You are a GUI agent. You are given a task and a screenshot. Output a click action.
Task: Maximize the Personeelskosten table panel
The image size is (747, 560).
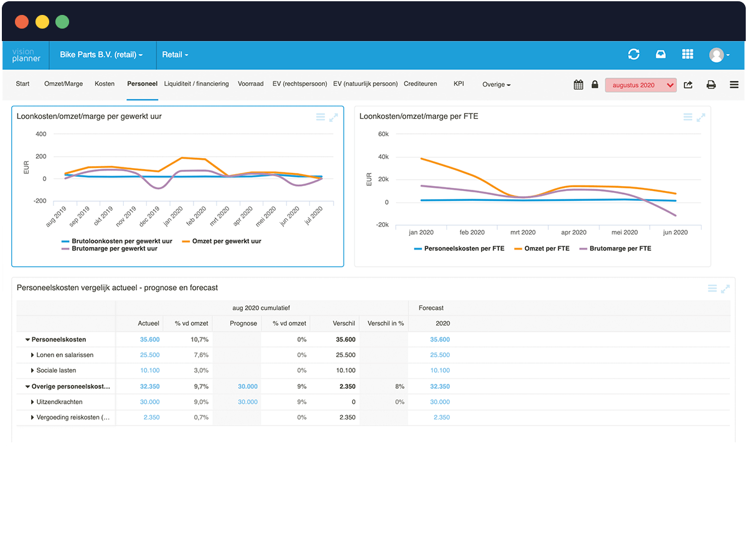coord(725,289)
